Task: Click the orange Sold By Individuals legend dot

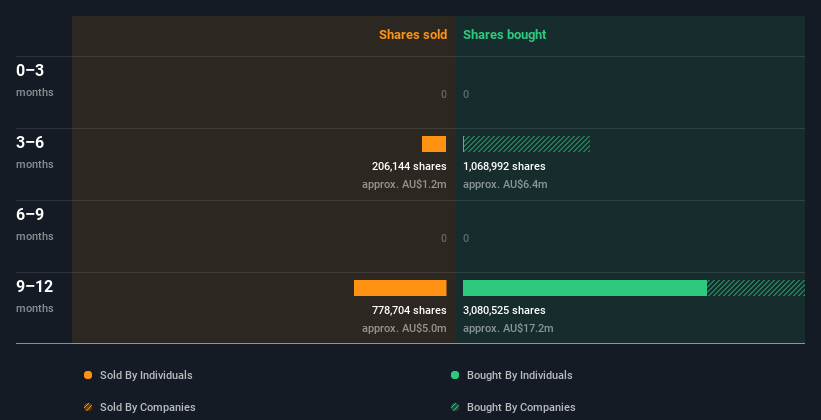Action: coord(88,375)
